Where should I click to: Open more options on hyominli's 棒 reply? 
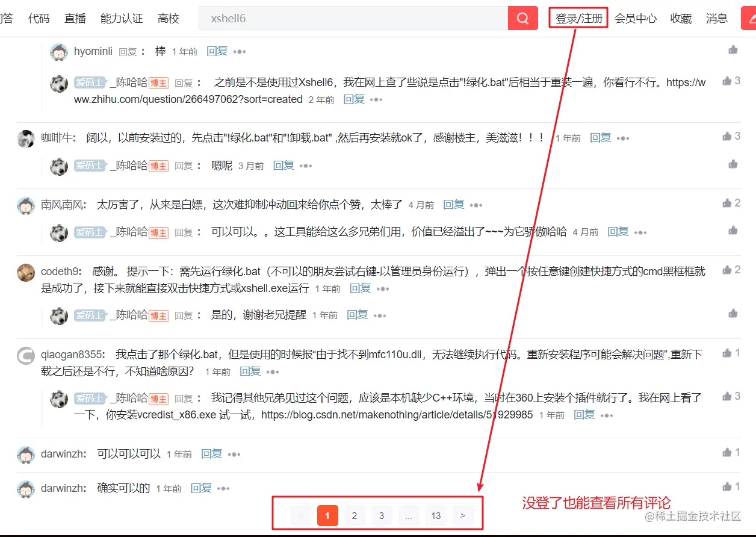point(240,52)
